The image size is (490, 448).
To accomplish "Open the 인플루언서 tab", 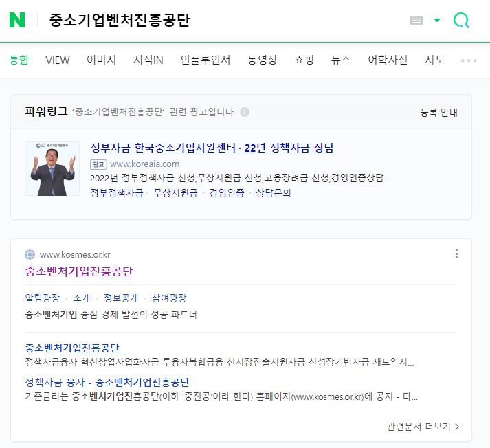I will pos(205,60).
